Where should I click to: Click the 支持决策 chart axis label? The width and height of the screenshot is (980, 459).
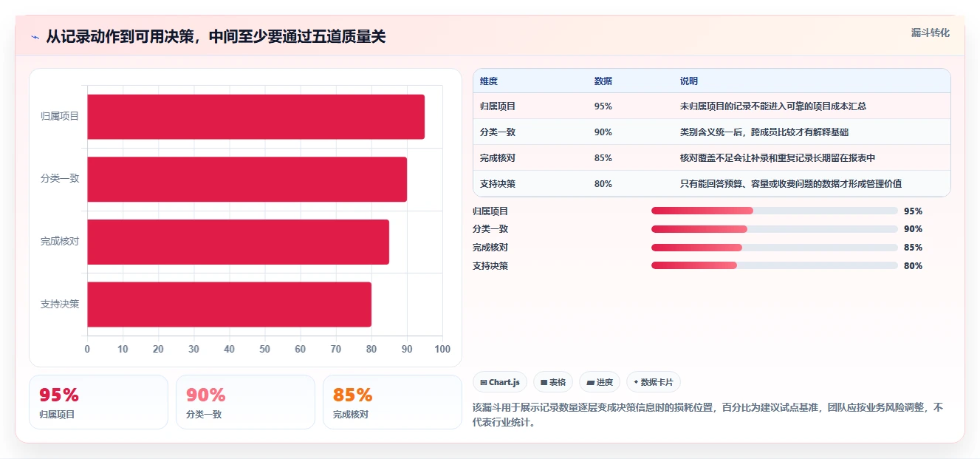(60, 304)
